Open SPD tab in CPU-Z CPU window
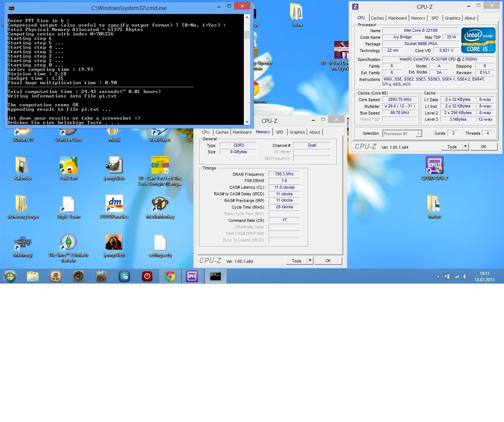 [435, 18]
